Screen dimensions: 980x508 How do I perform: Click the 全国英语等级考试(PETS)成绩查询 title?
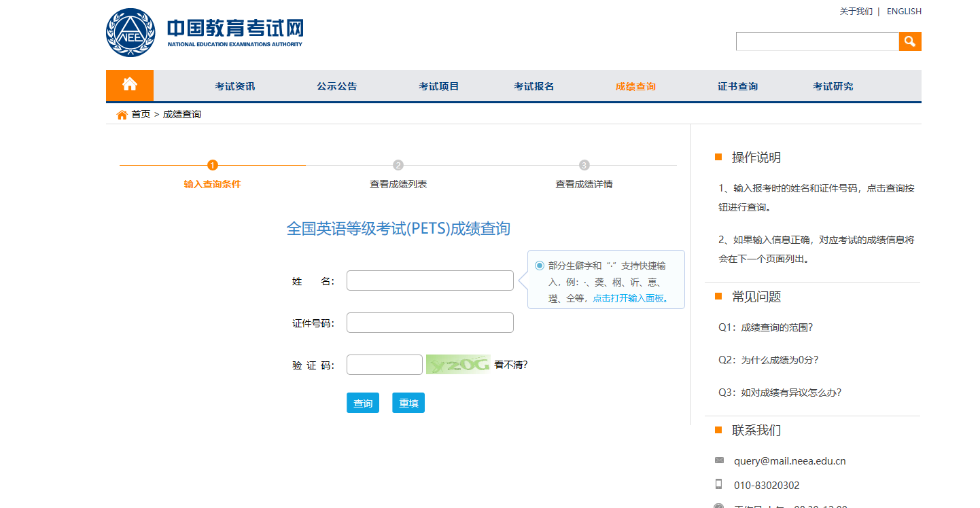pyautogui.click(x=398, y=229)
